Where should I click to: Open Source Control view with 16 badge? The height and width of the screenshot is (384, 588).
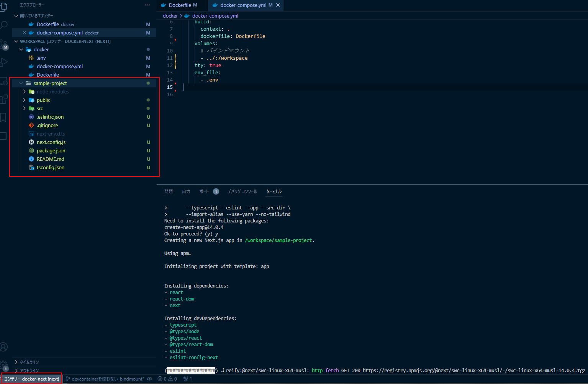(x=4, y=45)
